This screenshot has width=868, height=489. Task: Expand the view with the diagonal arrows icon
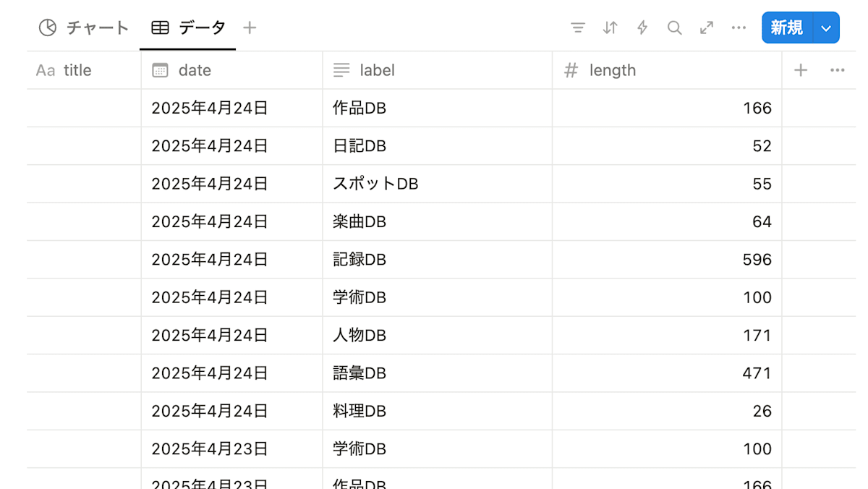pos(706,27)
